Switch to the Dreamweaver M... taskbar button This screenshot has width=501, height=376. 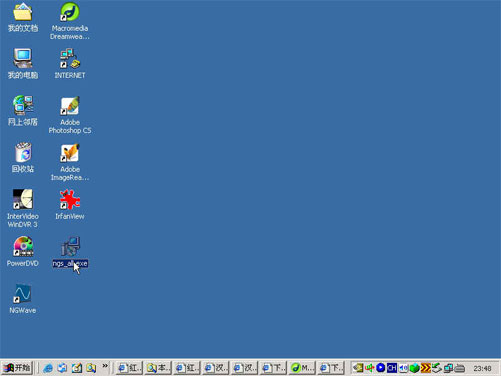tap(302, 368)
